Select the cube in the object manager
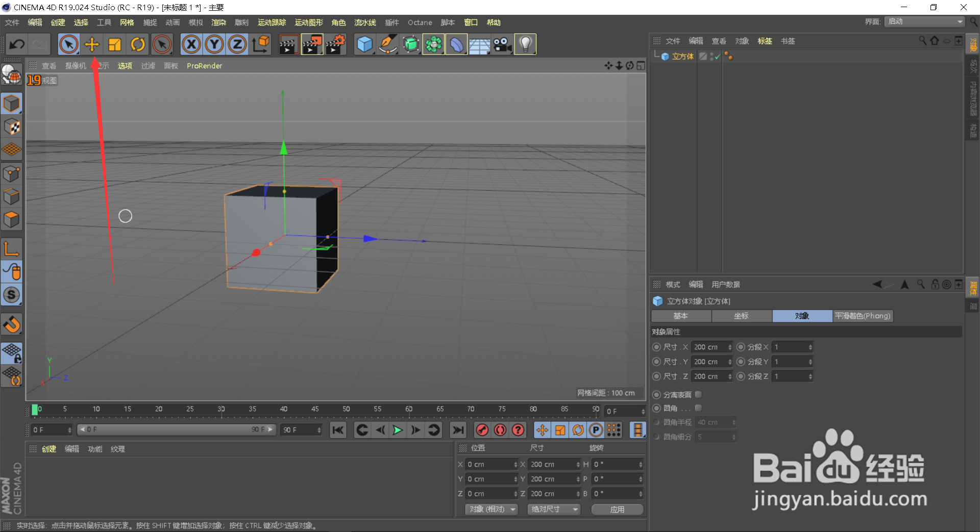Viewport: 980px width, 532px height. [682, 57]
